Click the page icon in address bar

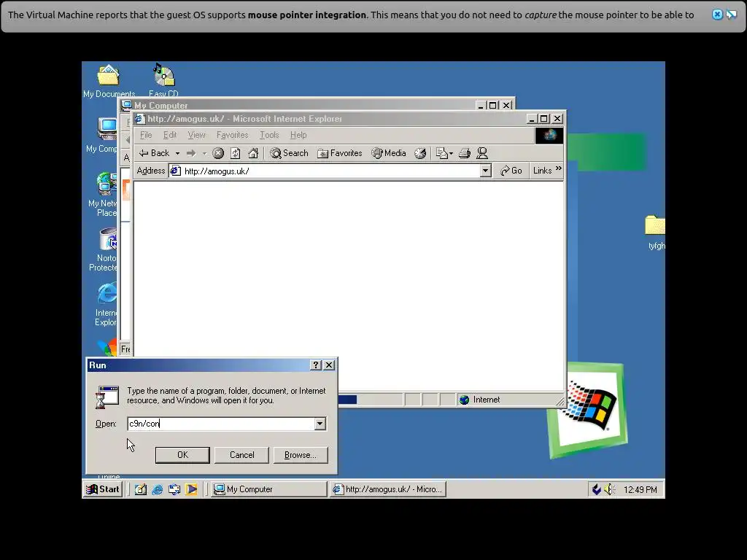point(175,171)
